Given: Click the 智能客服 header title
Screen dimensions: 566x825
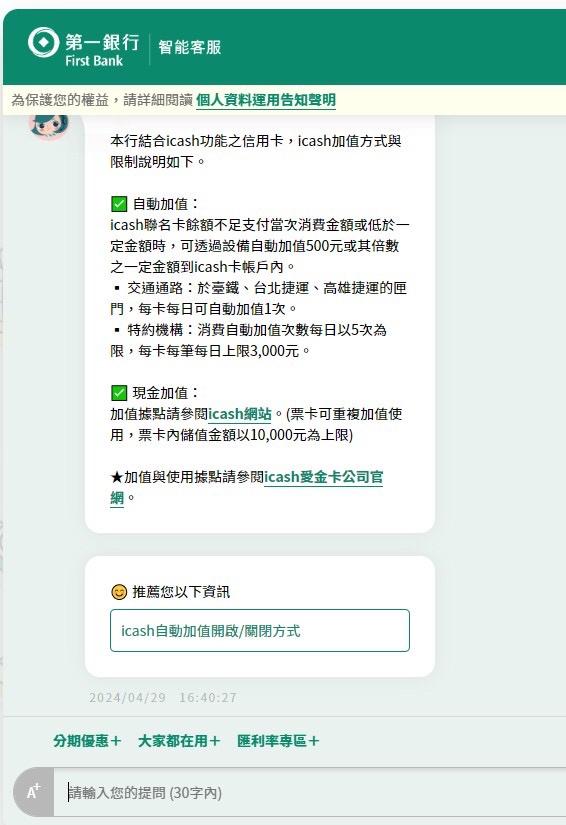Looking at the screenshot, I should coord(190,47).
